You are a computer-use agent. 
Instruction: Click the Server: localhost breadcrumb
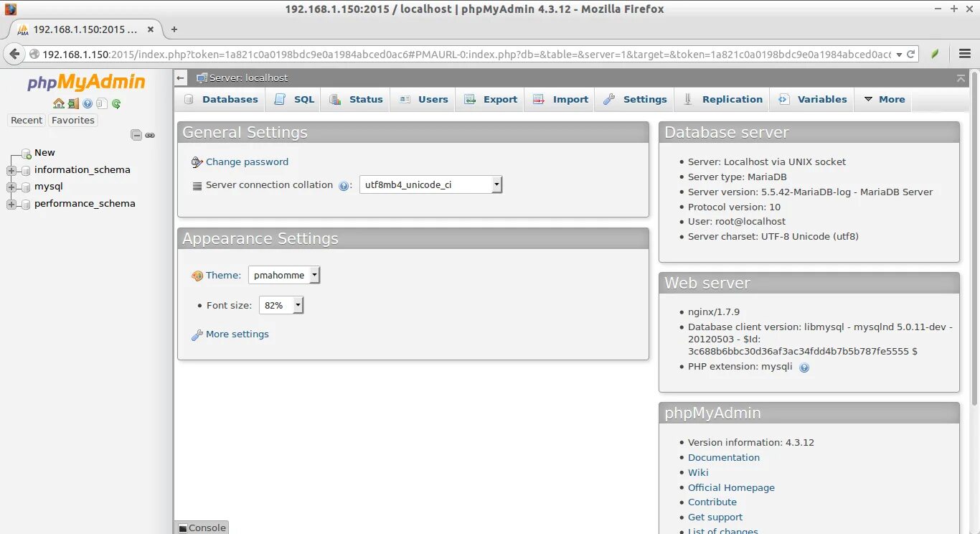click(x=248, y=78)
